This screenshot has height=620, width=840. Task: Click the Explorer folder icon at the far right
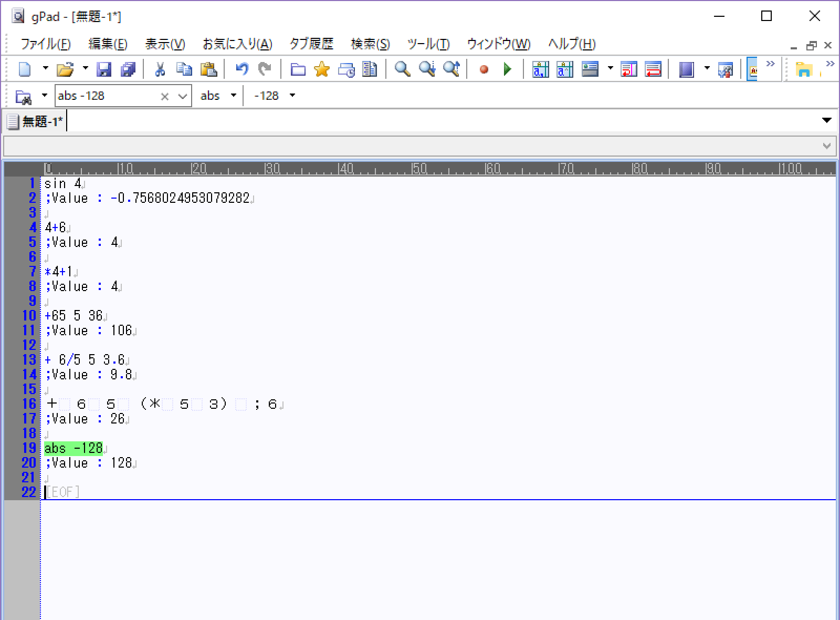click(x=804, y=69)
